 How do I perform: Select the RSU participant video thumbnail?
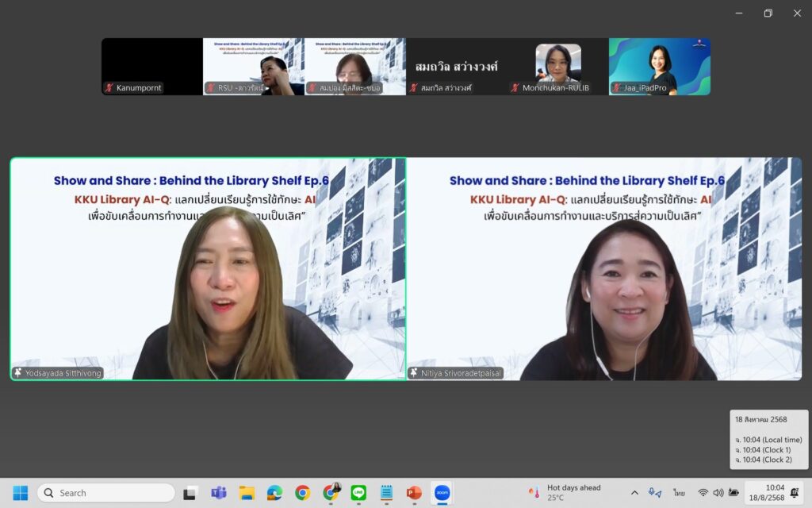[254, 67]
